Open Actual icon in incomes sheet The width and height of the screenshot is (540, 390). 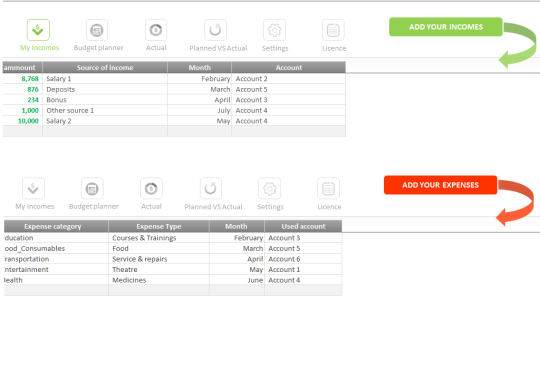(x=156, y=30)
